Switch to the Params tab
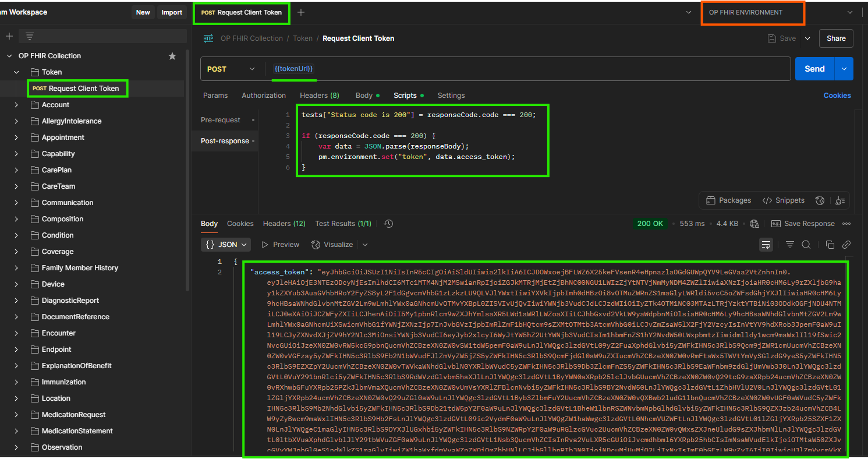Screen dimensions: 868x459 pos(215,96)
